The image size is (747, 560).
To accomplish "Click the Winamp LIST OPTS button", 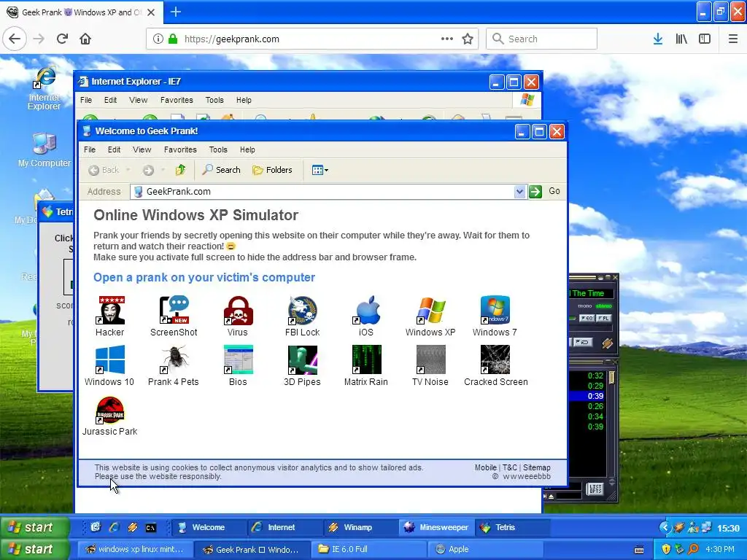I will click(595, 489).
